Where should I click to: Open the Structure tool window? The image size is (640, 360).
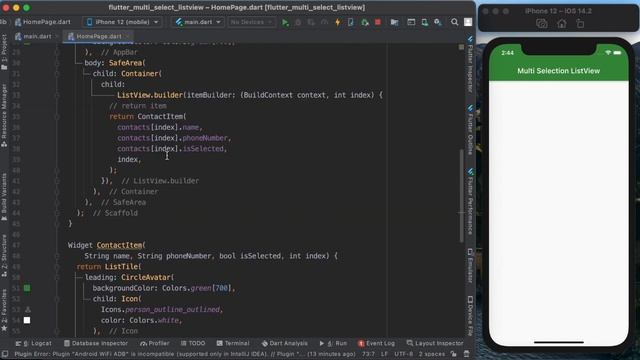coord(4,256)
